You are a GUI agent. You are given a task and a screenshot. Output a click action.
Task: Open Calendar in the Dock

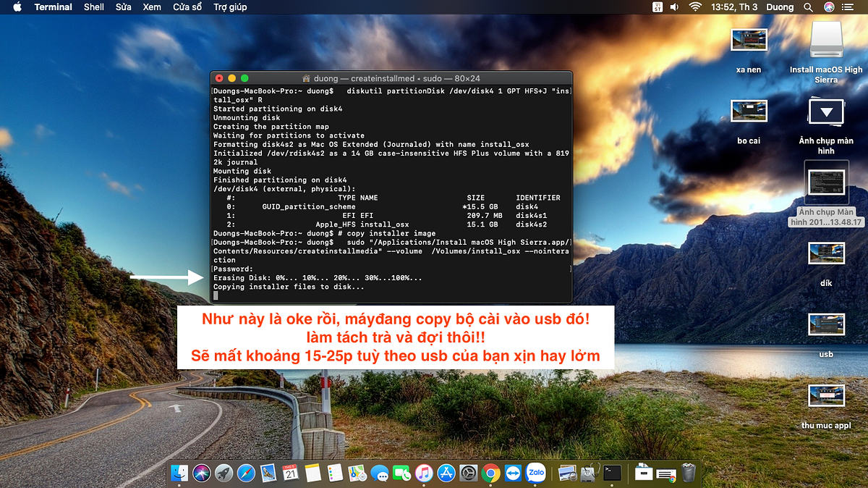pos(291,473)
